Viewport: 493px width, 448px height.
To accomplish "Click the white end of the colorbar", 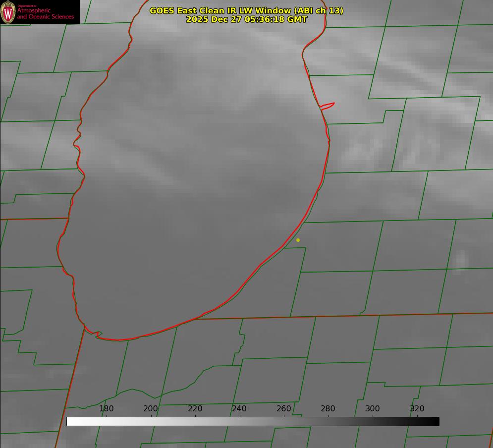I will point(70,422).
